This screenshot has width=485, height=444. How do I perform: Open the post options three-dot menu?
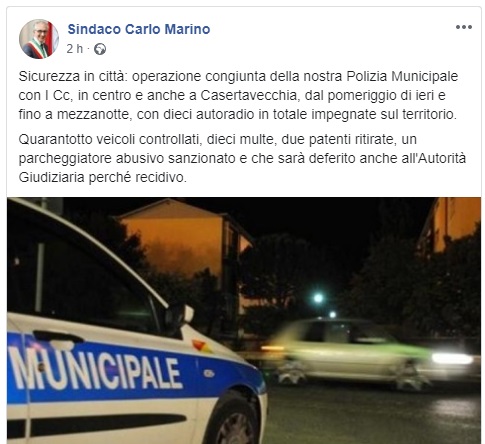click(464, 27)
